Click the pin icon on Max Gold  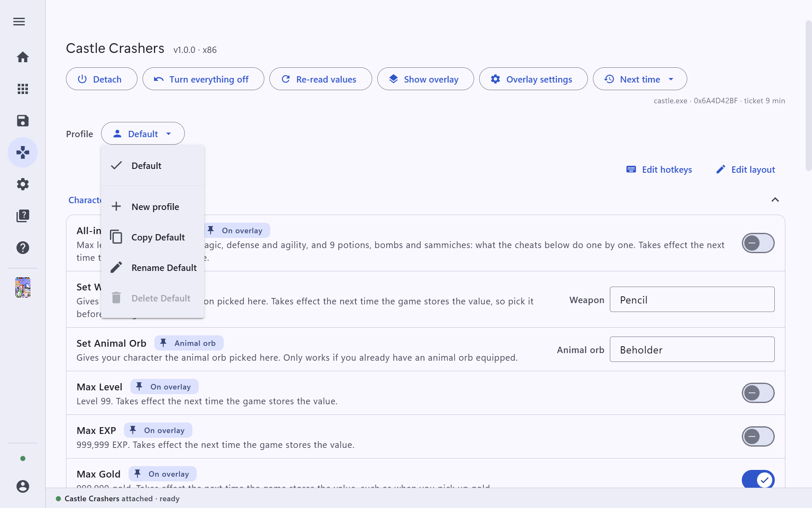[137, 474]
